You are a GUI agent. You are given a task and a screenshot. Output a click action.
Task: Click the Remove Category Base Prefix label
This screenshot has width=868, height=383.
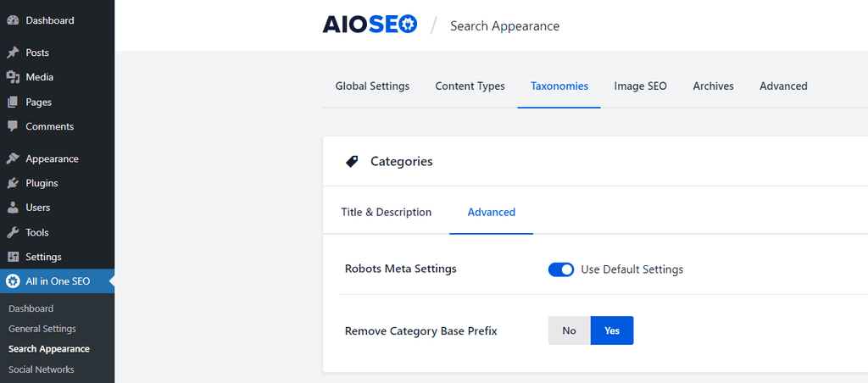[x=420, y=331]
